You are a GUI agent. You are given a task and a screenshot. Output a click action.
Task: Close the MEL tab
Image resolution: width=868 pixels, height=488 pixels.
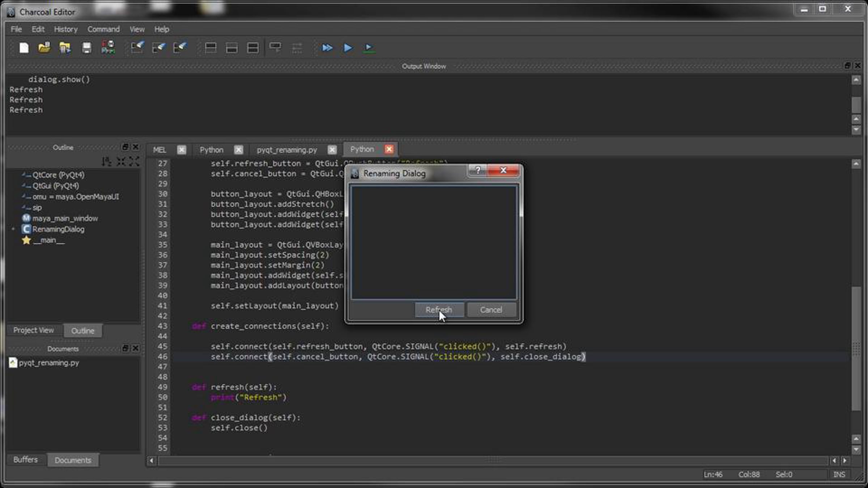tap(182, 150)
